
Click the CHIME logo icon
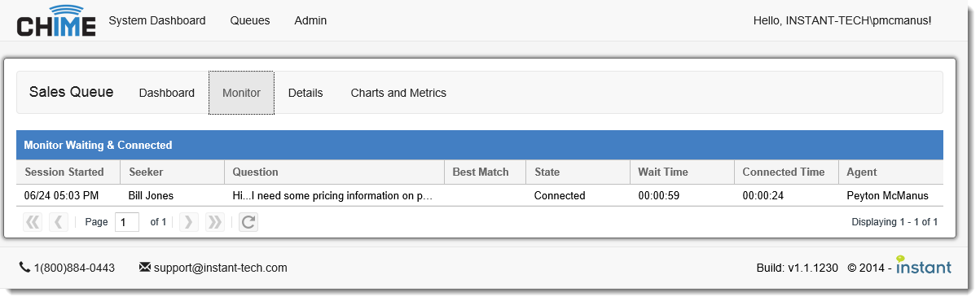[55, 20]
